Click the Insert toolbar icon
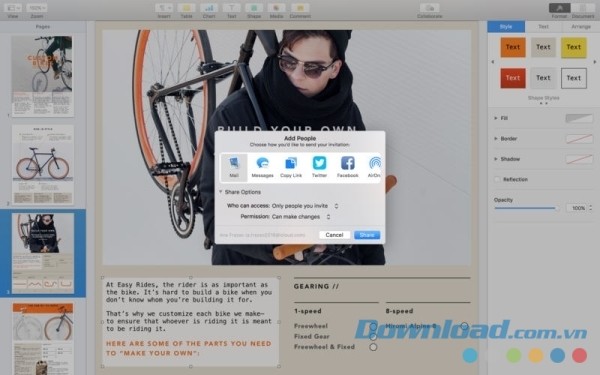Viewport: 600px width, 375px height. tap(165, 8)
